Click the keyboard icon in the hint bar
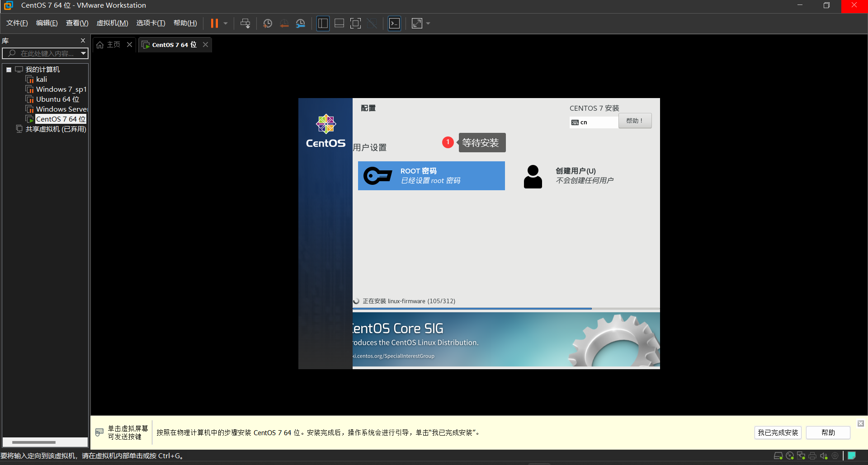Image resolution: width=868 pixels, height=465 pixels. click(x=99, y=432)
